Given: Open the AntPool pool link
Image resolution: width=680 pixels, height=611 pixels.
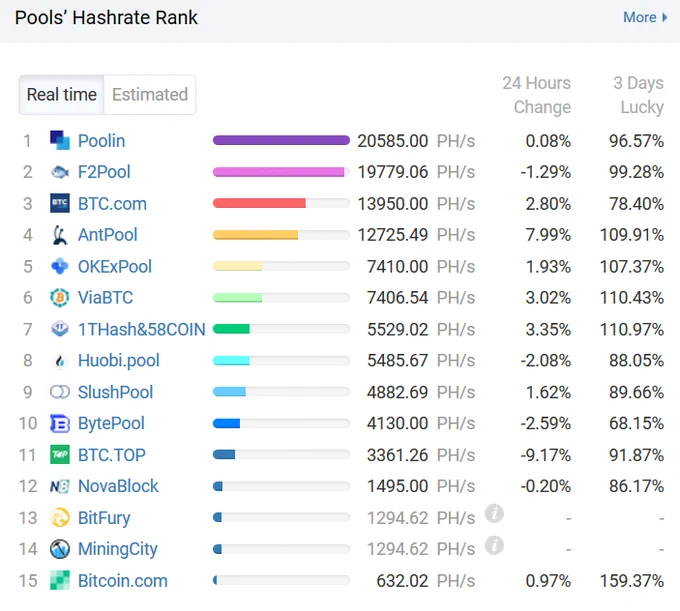Looking at the screenshot, I should click(x=108, y=235).
